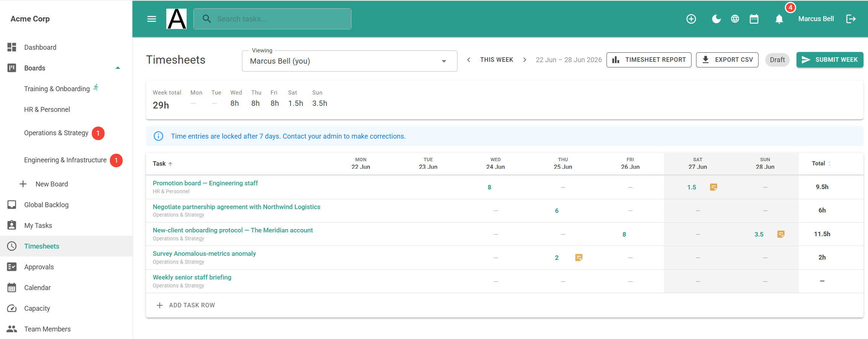The height and width of the screenshot is (339, 868).
Task: Click the Timesheet Report button
Action: click(649, 60)
